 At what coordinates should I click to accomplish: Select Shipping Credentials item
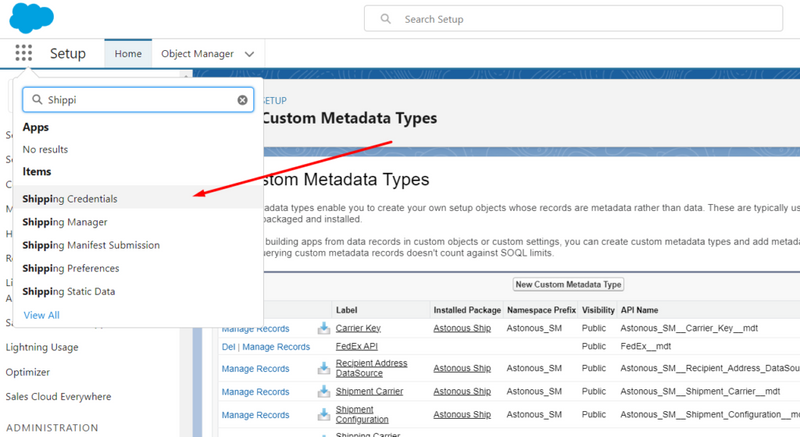click(138, 199)
